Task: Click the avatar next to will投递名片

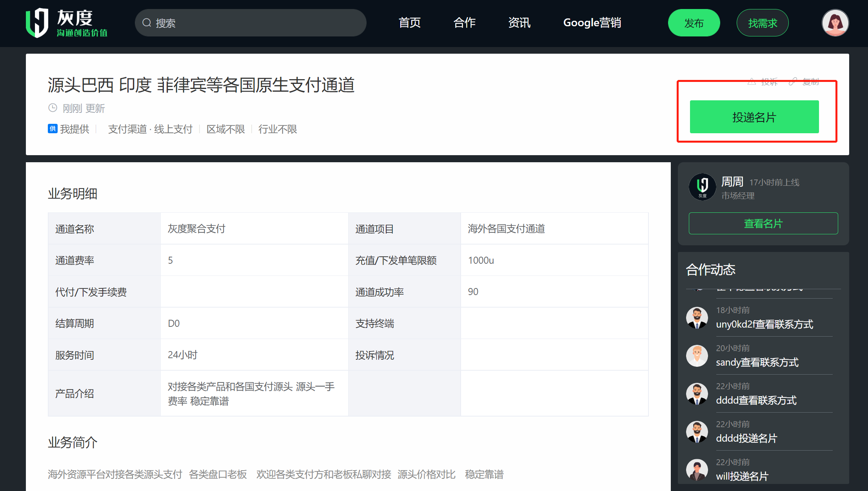Action: (697, 469)
